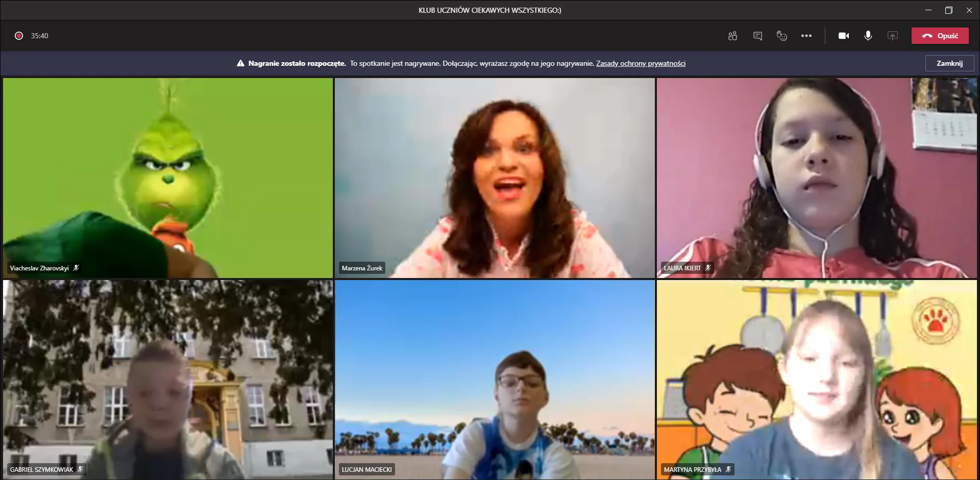Click muted mic icon beside LAURA IKIERT
The height and width of the screenshot is (480, 980).
pyautogui.click(x=708, y=268)
